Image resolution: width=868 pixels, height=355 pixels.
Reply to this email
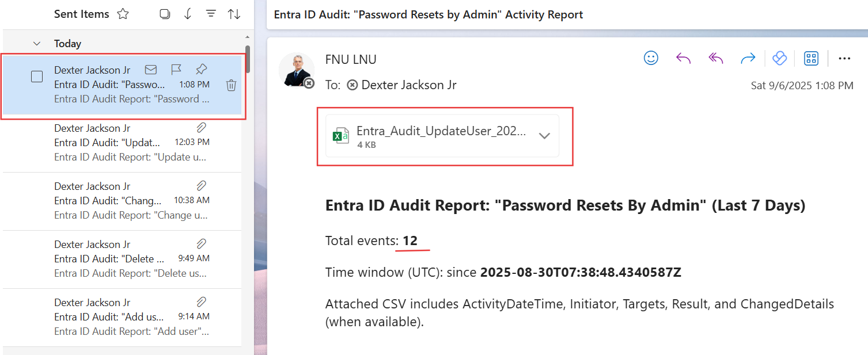pos(683,58)
